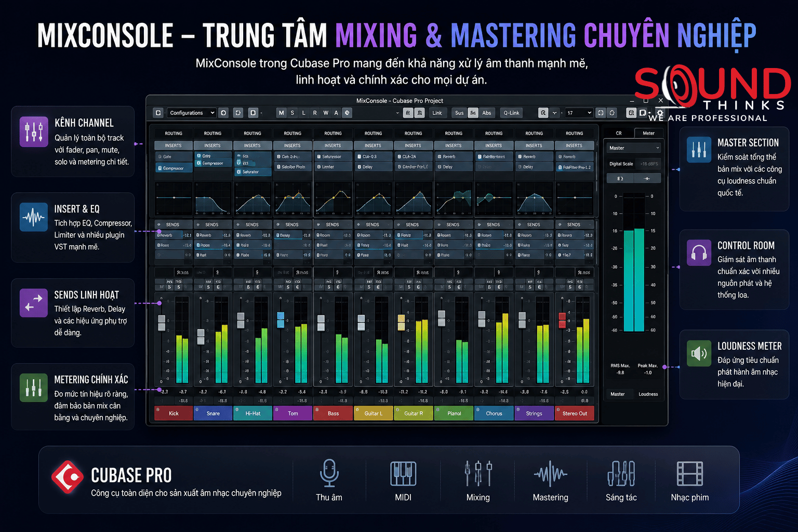Click the Kênh Channel faders icon
Viewport: 798px width, 532px height.
(x=34, y=131)
